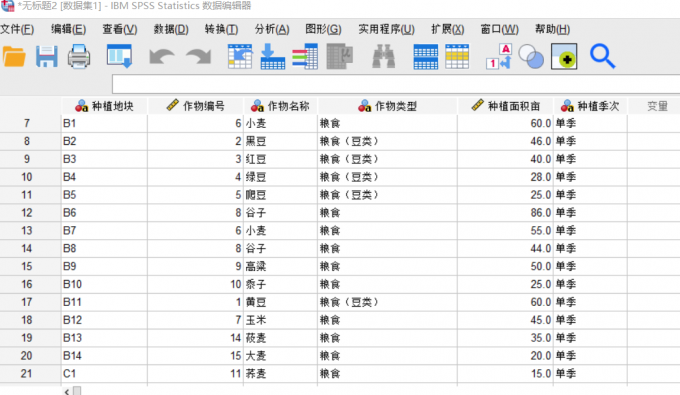Click the cell editor input bar
680x395 pixels.
coord(396,84)
